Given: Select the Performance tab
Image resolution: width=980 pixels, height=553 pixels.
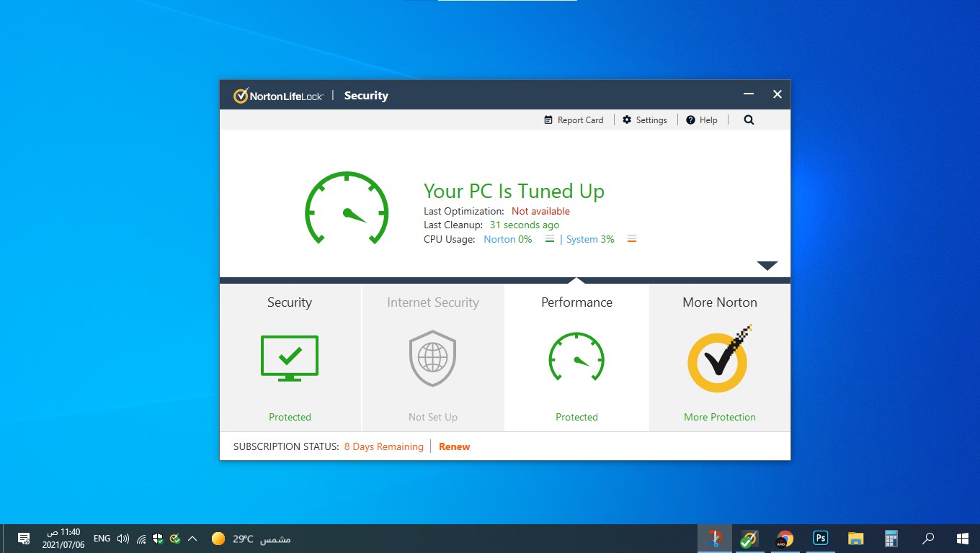Looking at the screenshot, I should coord(576,357).
